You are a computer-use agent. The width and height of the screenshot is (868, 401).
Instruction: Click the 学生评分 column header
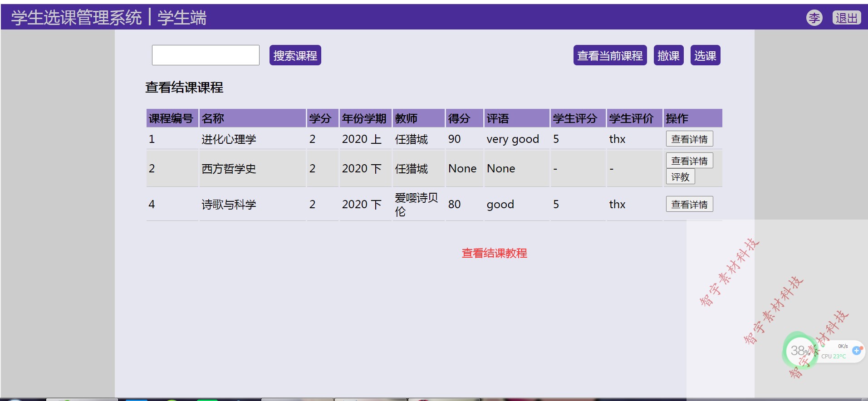click(578, 118)
